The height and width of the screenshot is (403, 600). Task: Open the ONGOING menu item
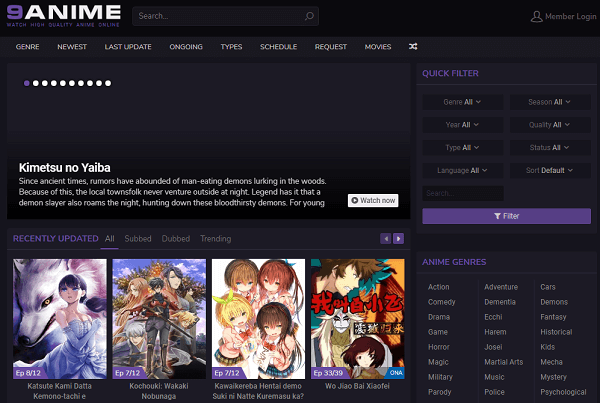click(186, 47)
